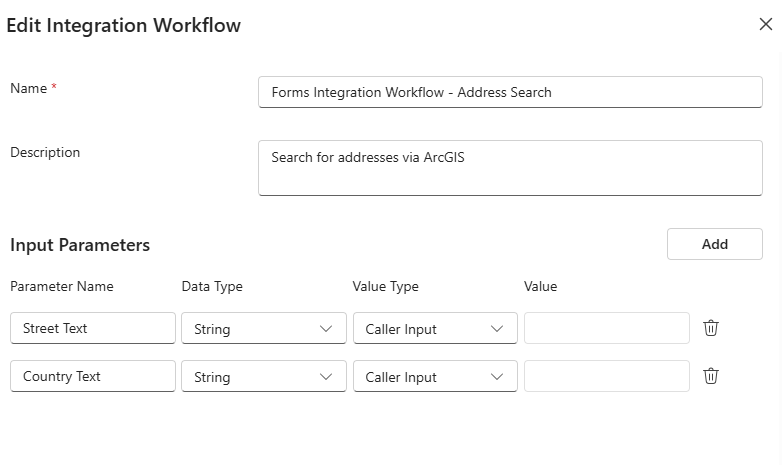Viewport: 782px width, 465px height.
Task: Click the Description field label
Action: (45, 152)
